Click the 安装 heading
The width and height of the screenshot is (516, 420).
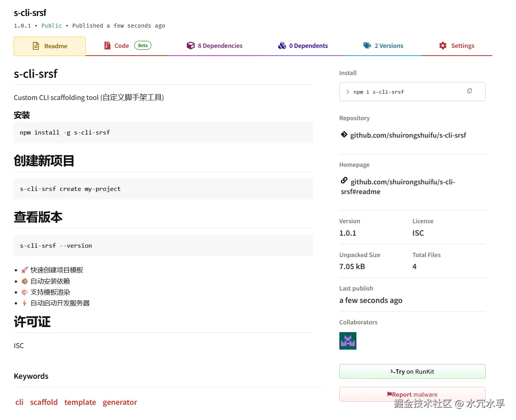point(22,115)
